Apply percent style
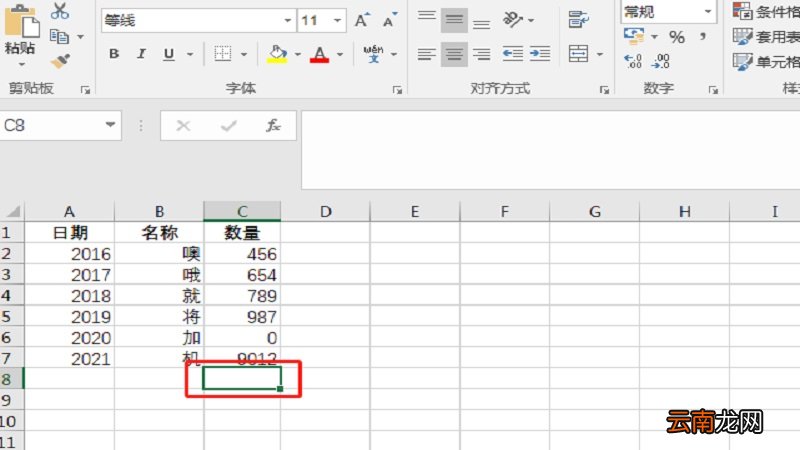The height and width of the screenshot is (450, 800). click(677, 37)
